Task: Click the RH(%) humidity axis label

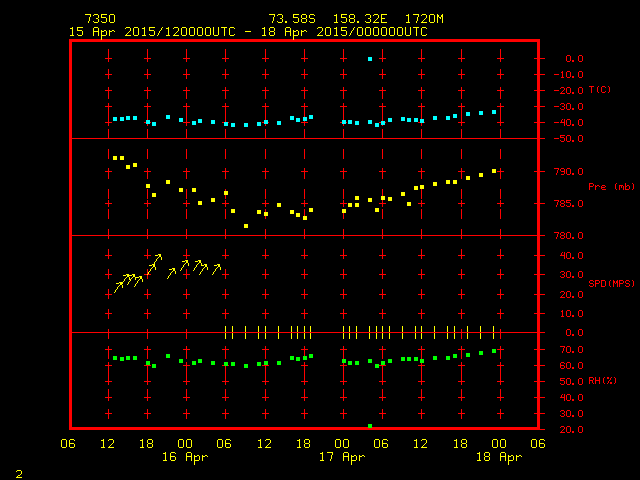Action: (602, 381)
